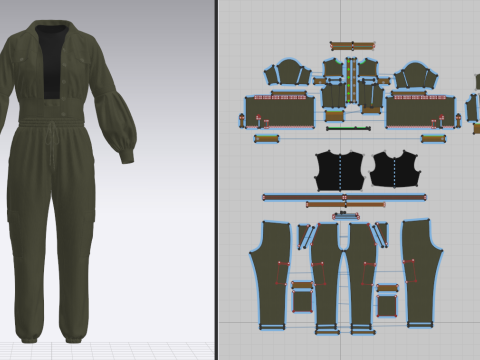The height and width of the screenshot is (360, 480).
Task: Select the large right sleeve rectangle pattern
Action: (x=420, y=112)
